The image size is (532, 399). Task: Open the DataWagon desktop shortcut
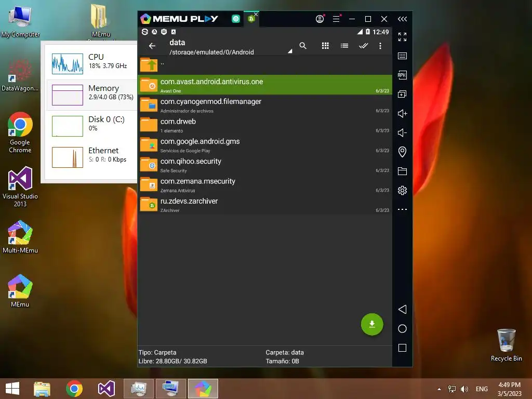(20, 75)
